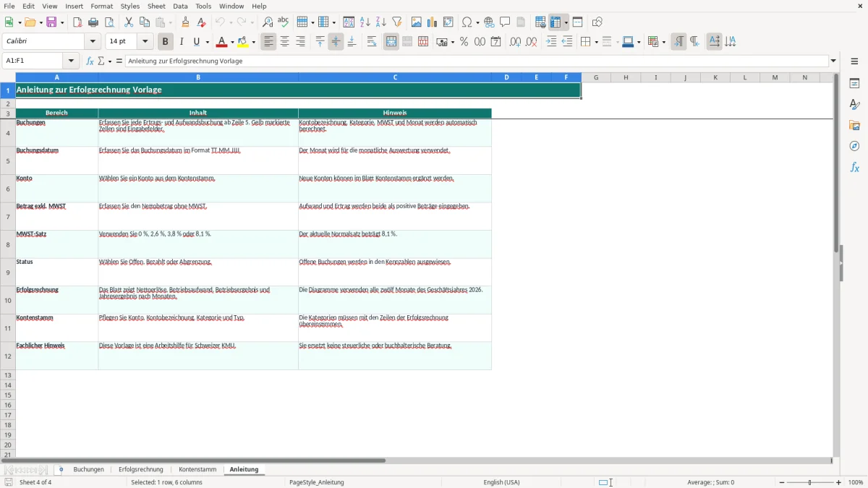Screen dimensions: 868x488
Task: Switch to the Buchungen sheet tab
Action: coord(89,470)
